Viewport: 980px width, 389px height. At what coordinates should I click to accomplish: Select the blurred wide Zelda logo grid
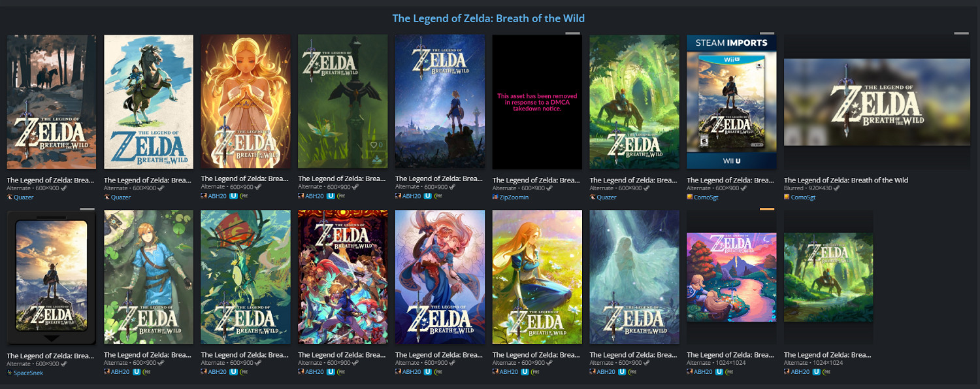876,102
